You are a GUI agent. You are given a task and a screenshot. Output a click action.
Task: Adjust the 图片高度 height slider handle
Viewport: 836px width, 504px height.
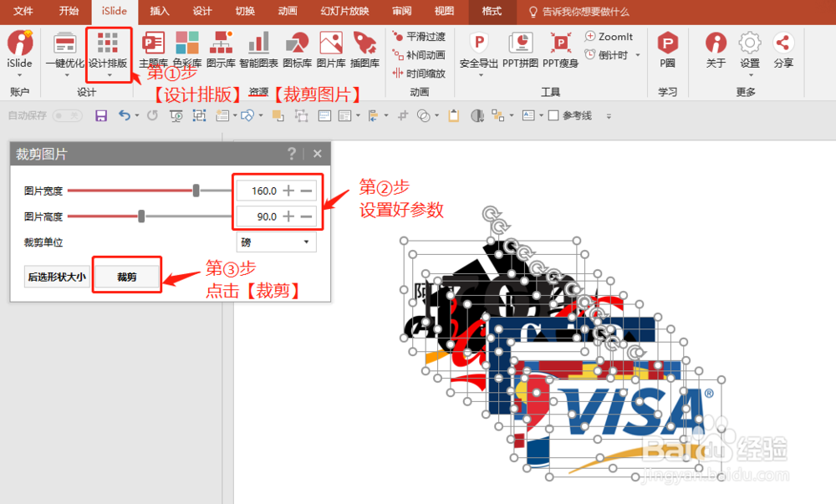click(141, 216)
